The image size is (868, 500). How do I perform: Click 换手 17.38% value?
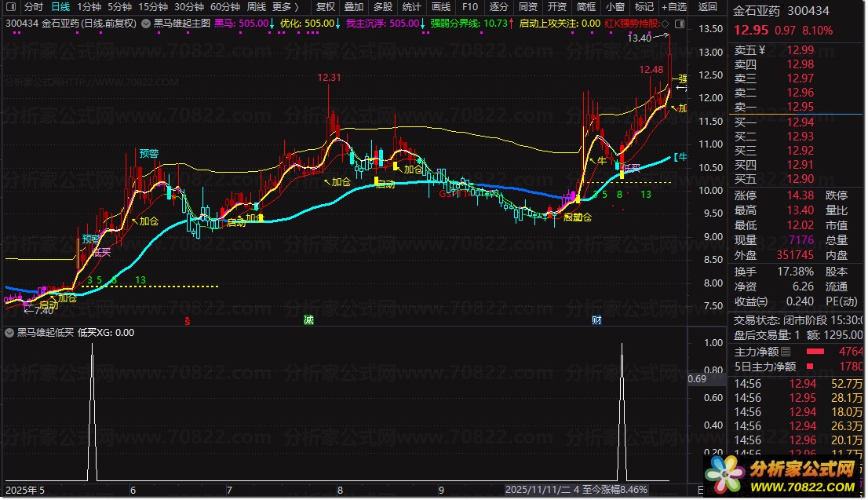tap(797, 272)
